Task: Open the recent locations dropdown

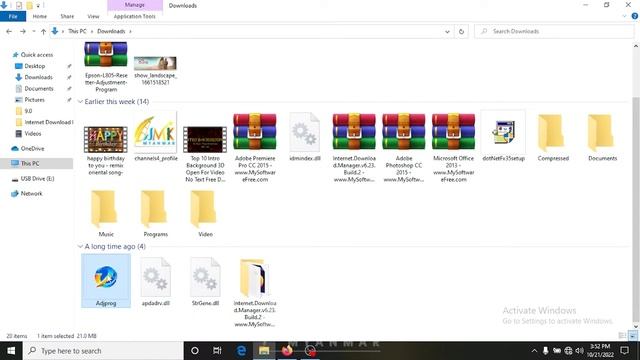Action: pyautogui.click(x=34, y=31)
